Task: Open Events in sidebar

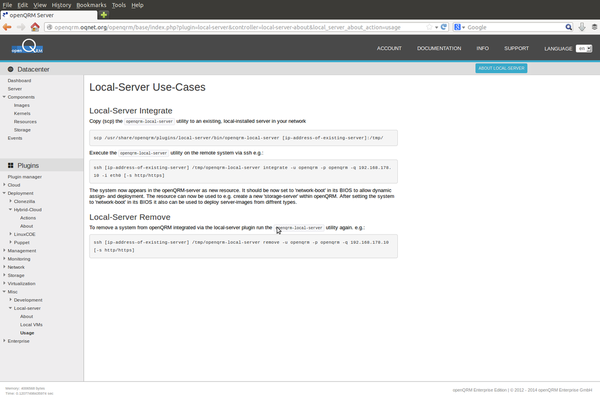Action: click(x=15, y=138)
